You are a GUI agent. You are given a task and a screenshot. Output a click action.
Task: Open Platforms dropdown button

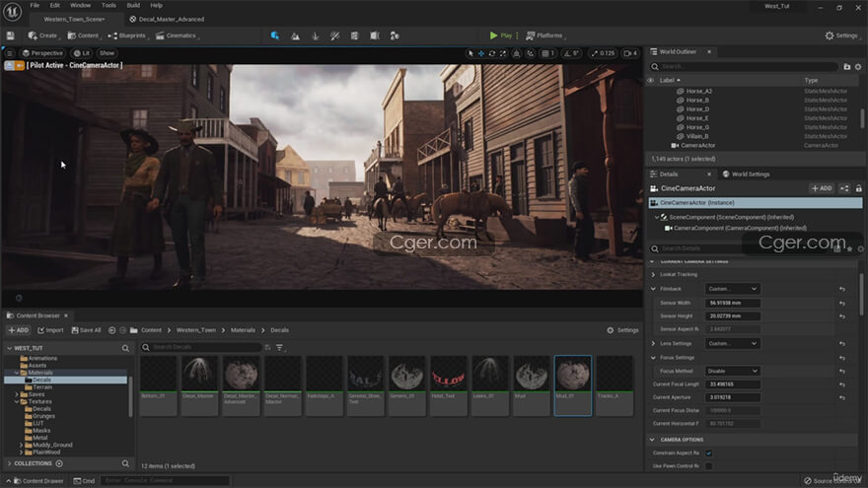click(544, 35)
